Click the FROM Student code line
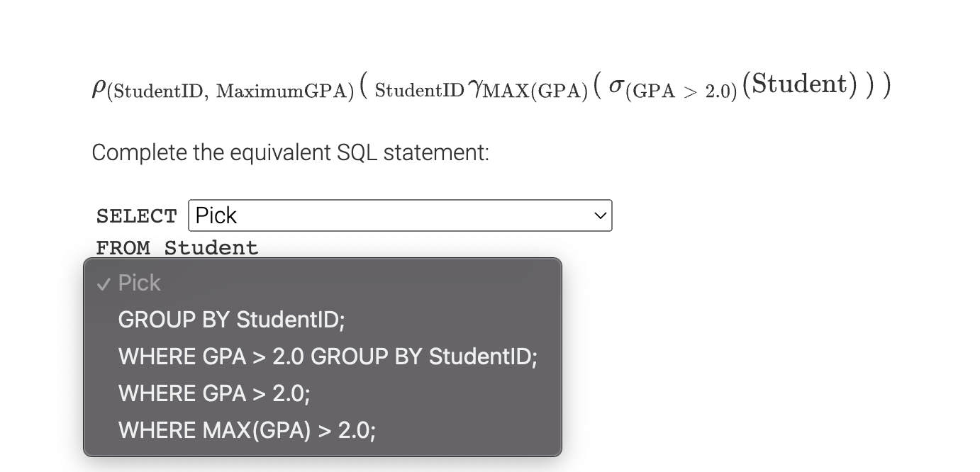The height and width of the screenshot is (472, 980). point(177,247)
